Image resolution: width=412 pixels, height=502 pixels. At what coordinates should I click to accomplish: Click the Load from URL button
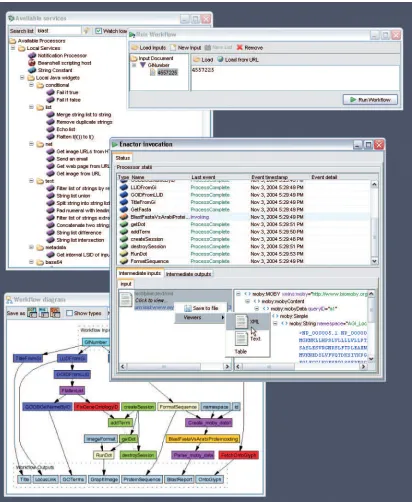click(238, 59)
